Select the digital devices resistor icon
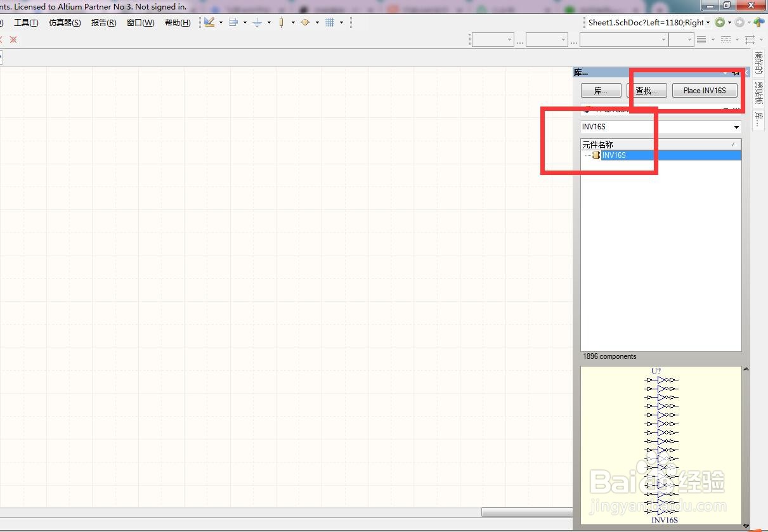 [281, 22]
